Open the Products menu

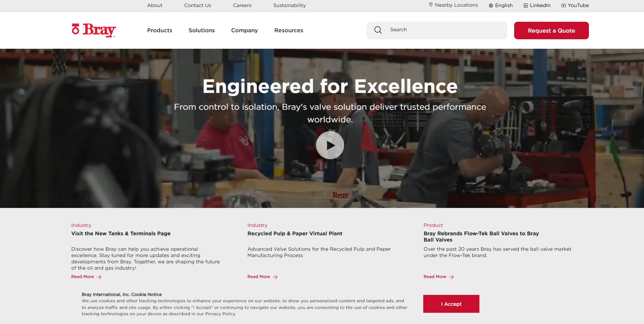(x=160, y=31)
